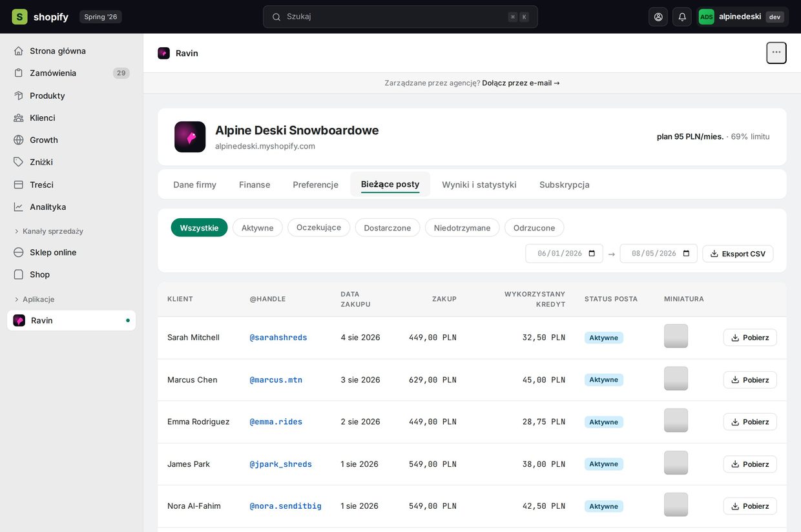The image size is (801, 532).
Task: Click the Zamówienia orders icon
Action: click(x=19, y=73)
